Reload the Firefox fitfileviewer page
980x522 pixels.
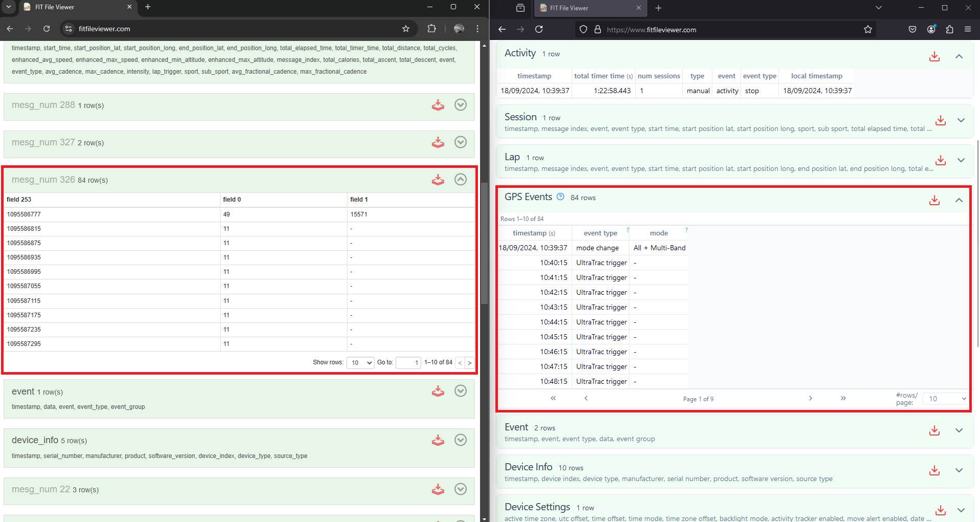(539, 30)
